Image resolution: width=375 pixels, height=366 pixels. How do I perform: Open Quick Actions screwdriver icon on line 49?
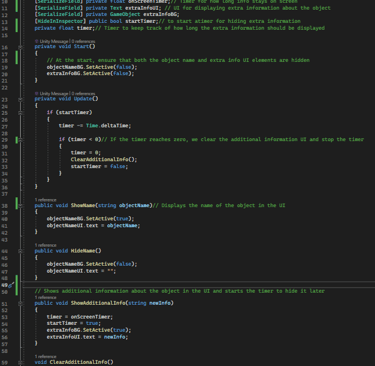point(12,285)
